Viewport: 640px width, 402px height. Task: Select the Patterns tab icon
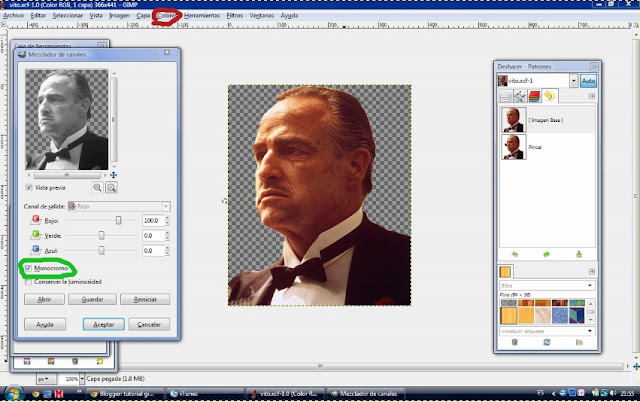[505, 271]
